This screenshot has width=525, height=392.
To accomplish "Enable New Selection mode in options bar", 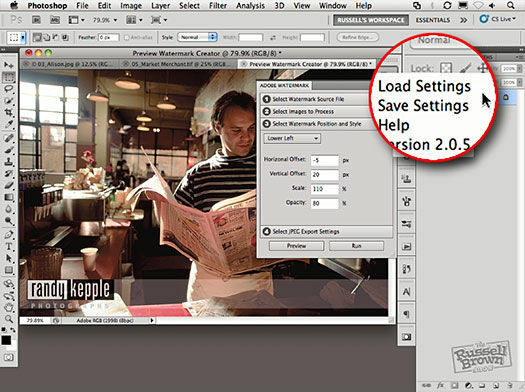I will coord(36,37).
